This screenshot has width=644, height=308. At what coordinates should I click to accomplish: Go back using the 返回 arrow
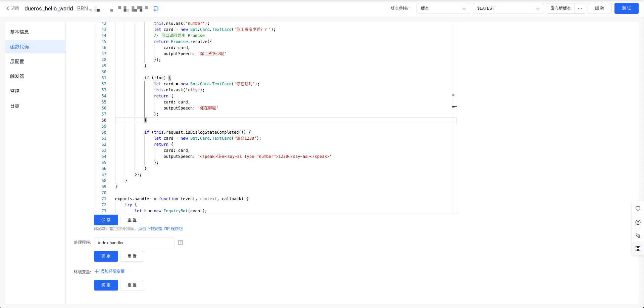tap(13, 8)
